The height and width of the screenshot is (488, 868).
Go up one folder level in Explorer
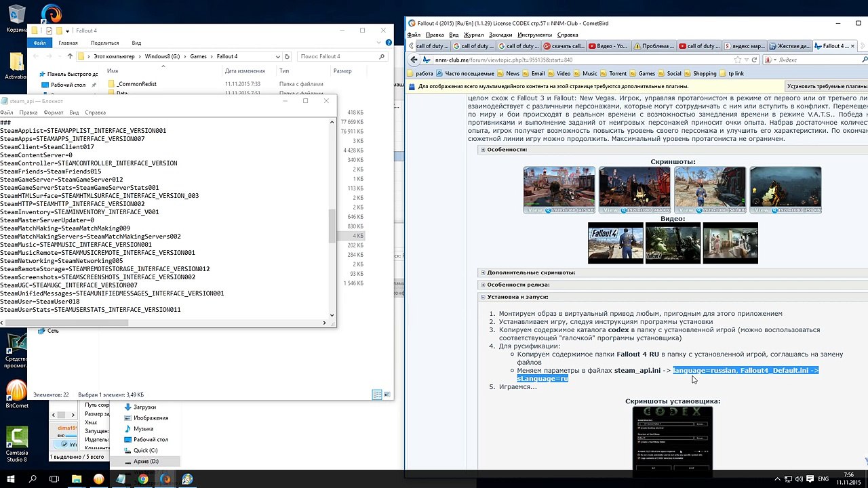coord(69,56)
